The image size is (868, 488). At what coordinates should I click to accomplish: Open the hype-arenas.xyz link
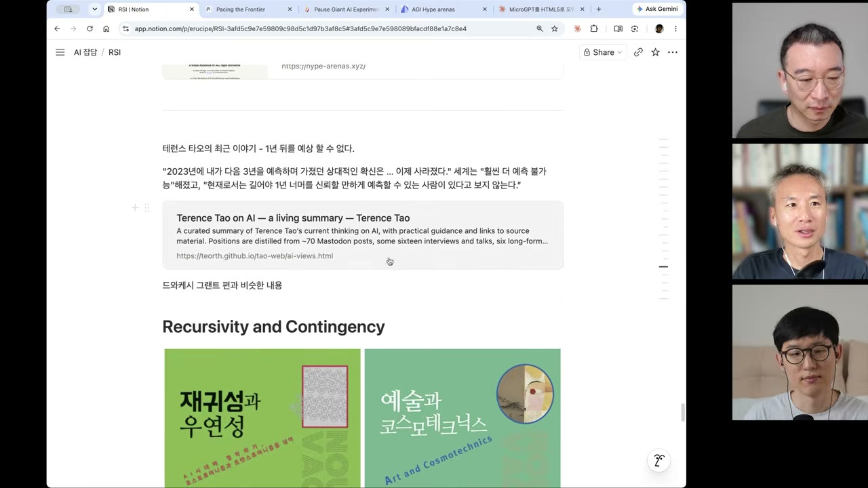tap(323, 66)
